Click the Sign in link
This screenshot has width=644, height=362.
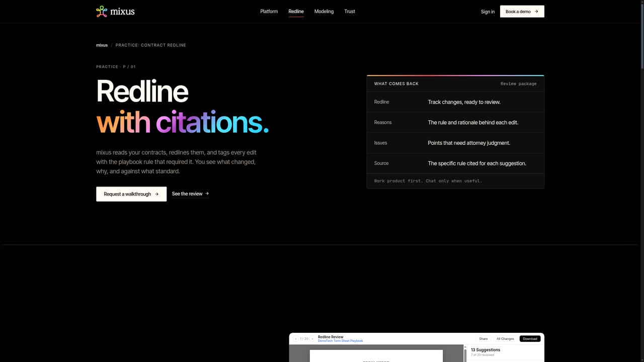(x=488, y=12)
